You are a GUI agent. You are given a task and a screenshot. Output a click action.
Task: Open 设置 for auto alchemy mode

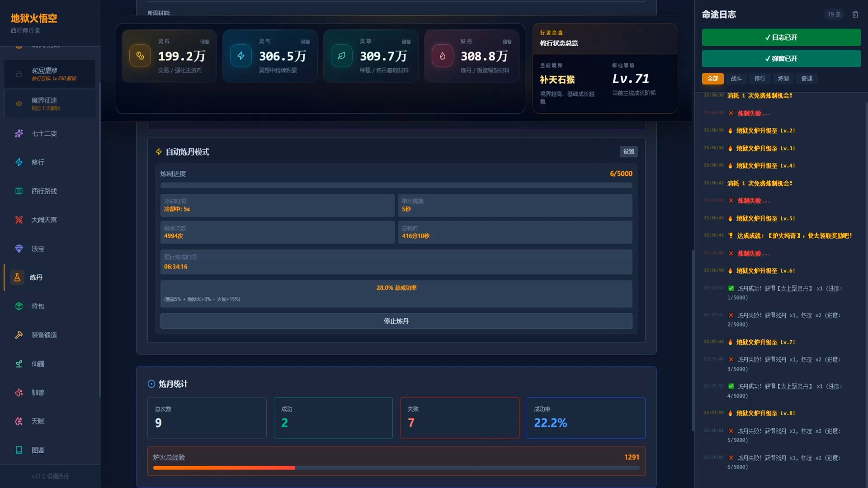[628, 152]
